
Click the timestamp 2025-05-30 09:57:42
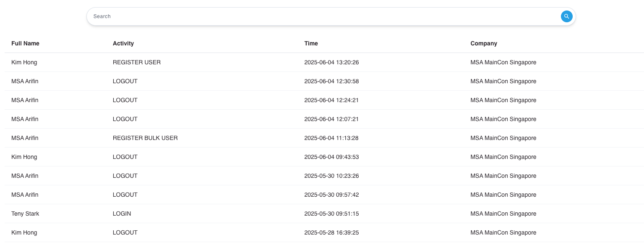(x=331, y=195)
